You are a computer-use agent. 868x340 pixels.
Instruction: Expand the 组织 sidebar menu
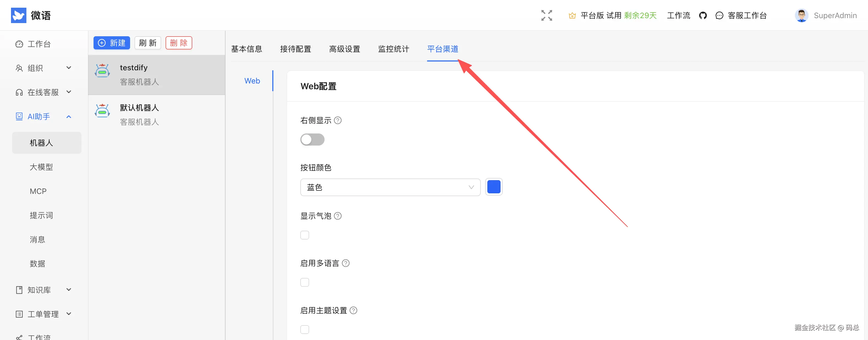43,68
